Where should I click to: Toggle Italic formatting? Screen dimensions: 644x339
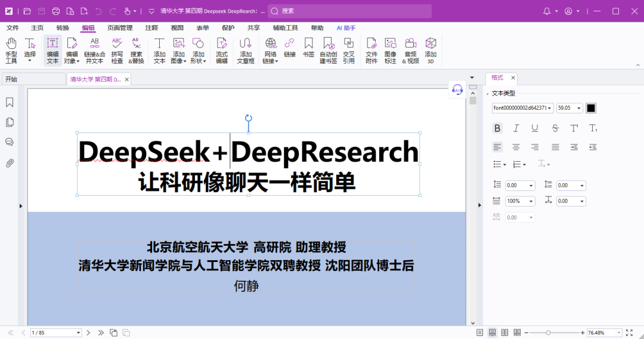(516, 128)
